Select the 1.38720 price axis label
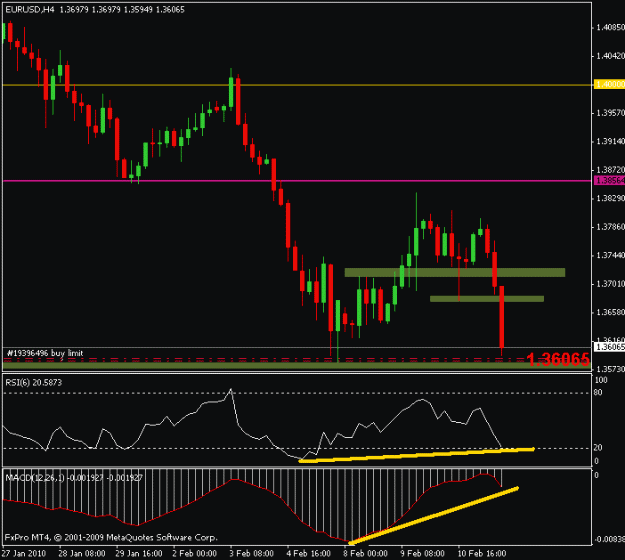The image size is (625, 560). pos(610,170)
